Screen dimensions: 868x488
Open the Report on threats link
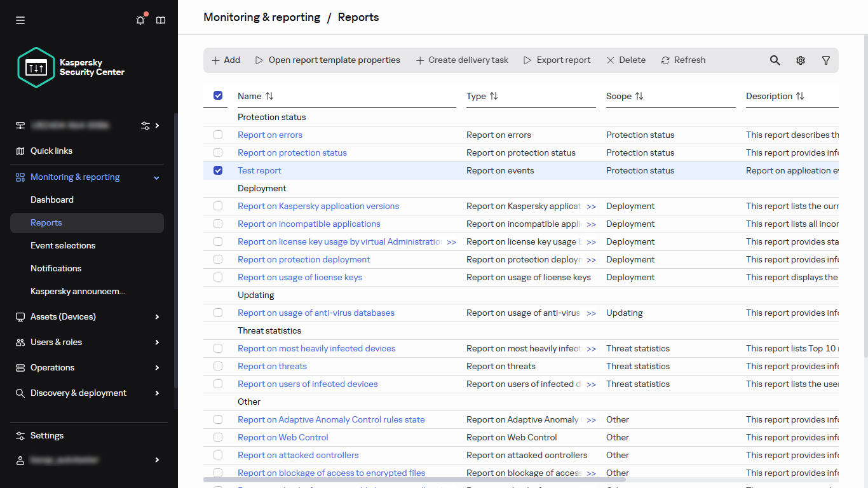coord(272,366)
